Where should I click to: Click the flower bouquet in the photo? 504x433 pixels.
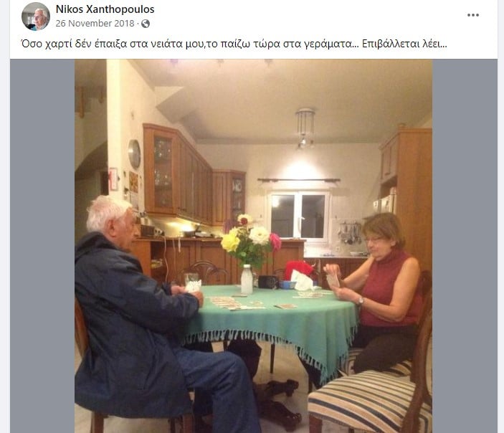pos(250,240)
